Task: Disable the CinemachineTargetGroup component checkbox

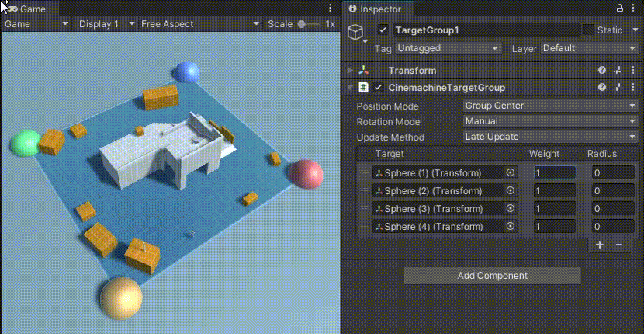Action: pyautogui.click(x=379, y=88)
